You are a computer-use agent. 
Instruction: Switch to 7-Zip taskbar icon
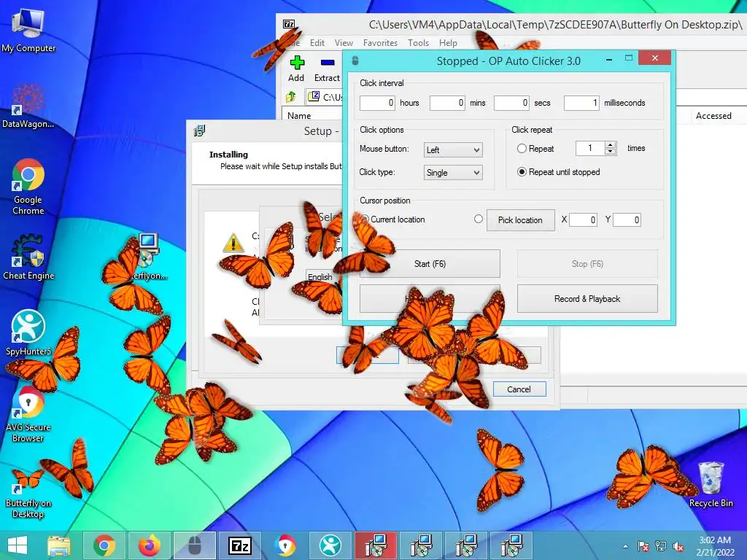coord(239,545)
